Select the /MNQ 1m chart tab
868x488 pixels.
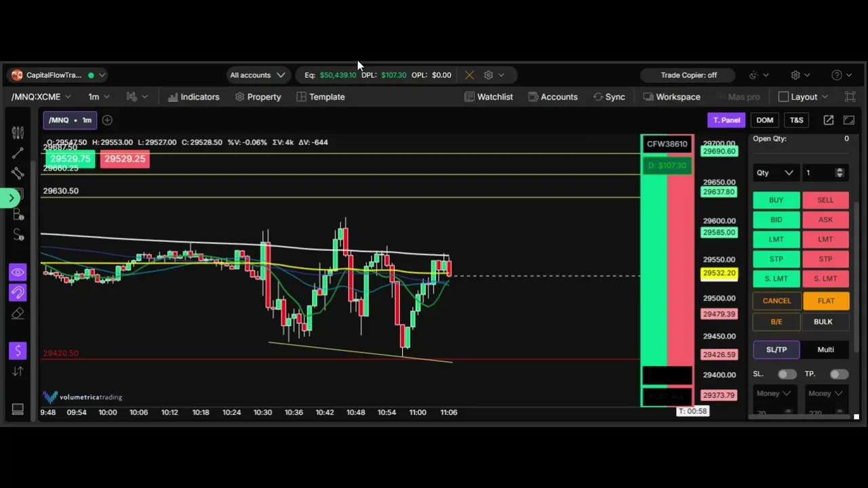click(70, 120)
